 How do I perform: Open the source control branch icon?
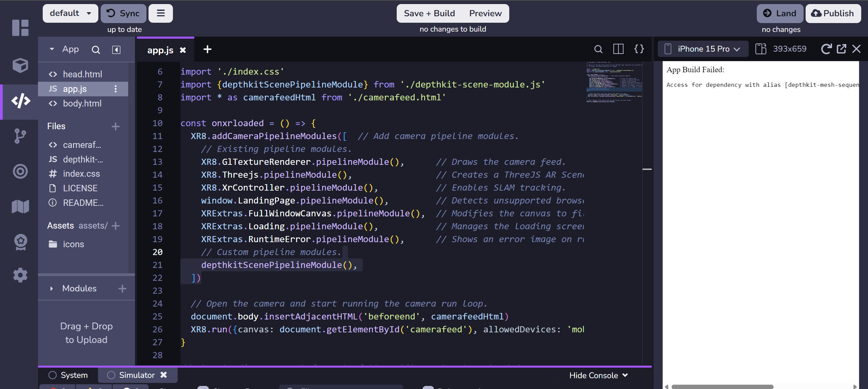click(20, 136)
